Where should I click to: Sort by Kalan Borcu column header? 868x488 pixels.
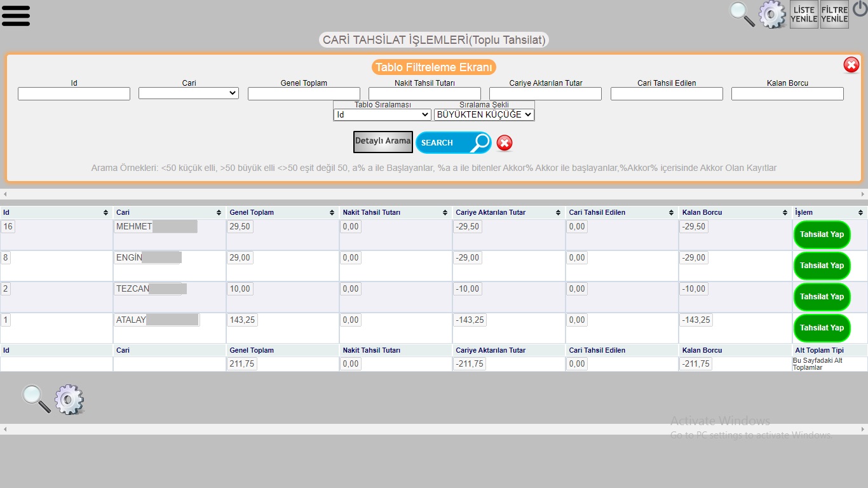click(735, 212)
